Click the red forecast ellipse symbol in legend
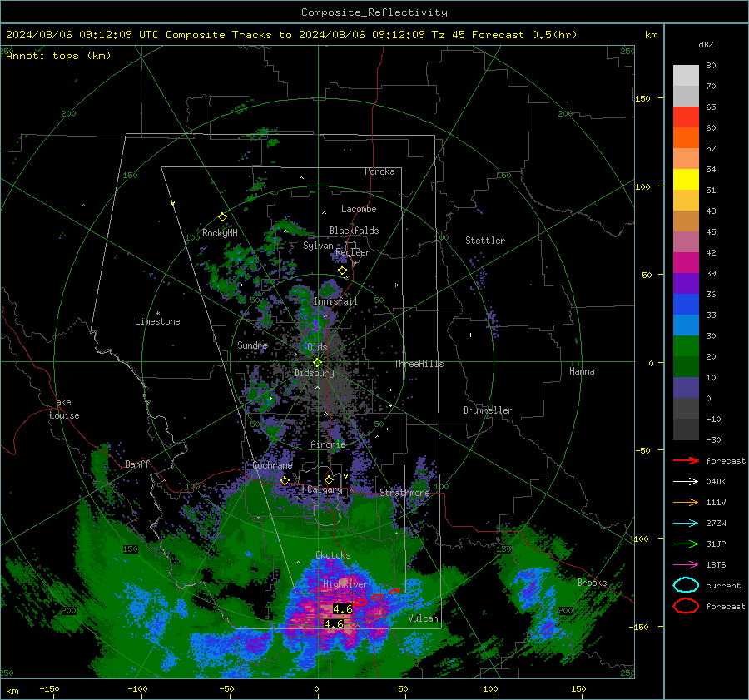 (x=686, y=606)
